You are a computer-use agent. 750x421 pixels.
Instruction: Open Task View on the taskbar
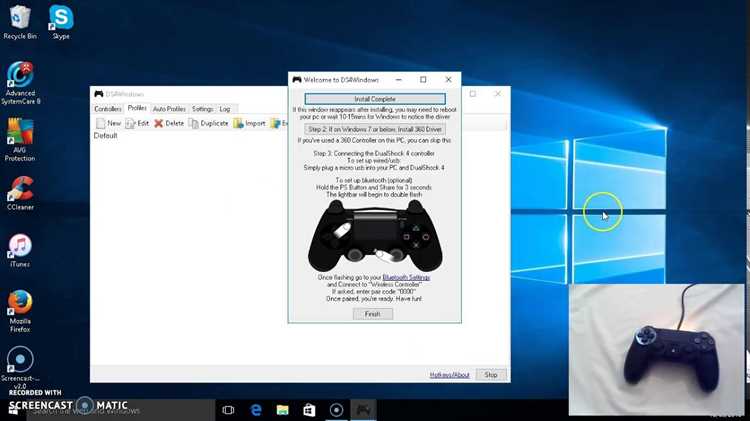click(x=228, y=410)
